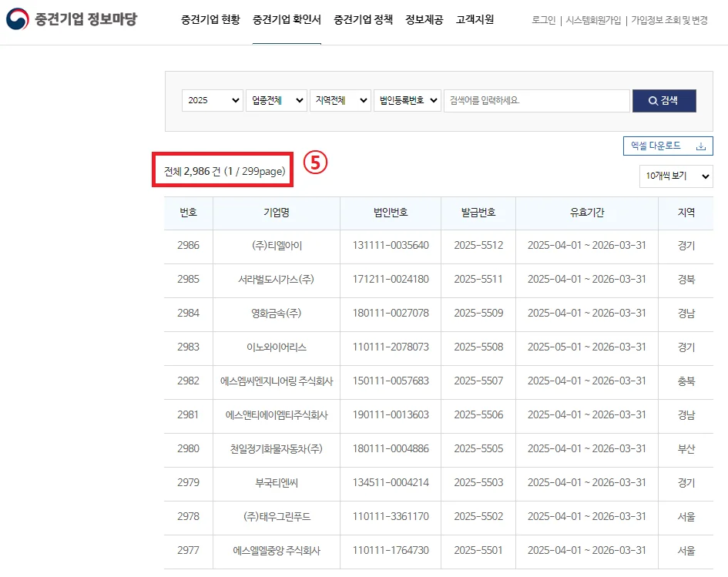
Task: Open the 지역전체 region dropdown
Action: [340, 101]
